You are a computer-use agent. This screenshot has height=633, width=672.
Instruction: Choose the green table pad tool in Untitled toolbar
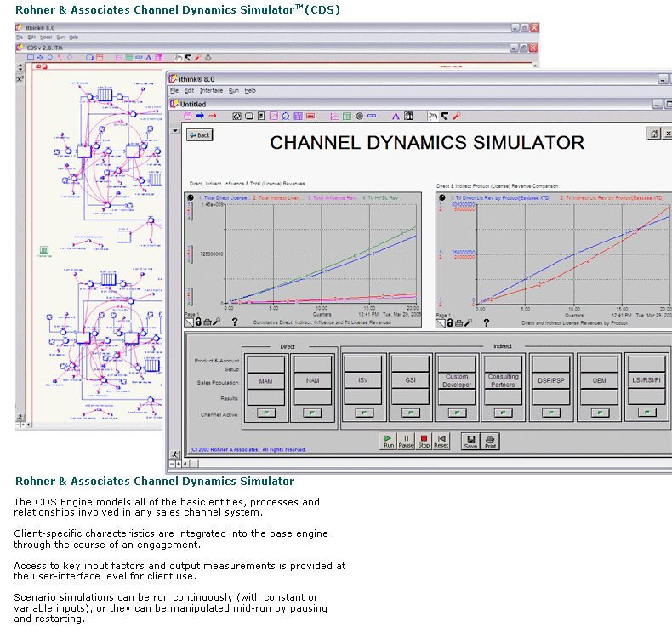point(347,117)
